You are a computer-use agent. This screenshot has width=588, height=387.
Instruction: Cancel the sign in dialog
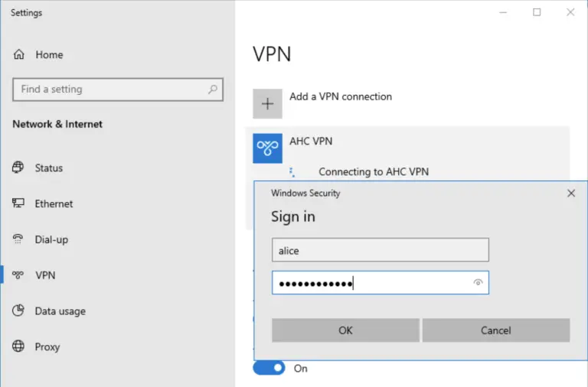click(x=496, y=330)
